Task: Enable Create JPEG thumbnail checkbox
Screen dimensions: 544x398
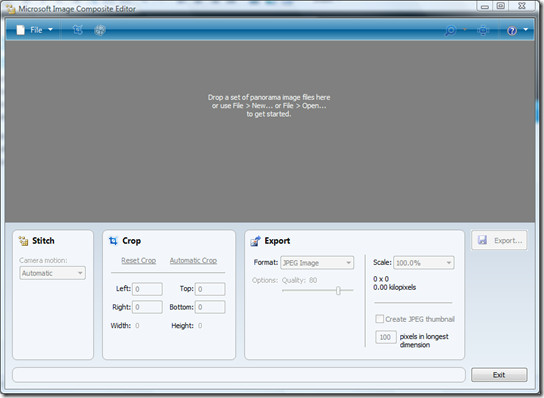Action: pos(380,319)
